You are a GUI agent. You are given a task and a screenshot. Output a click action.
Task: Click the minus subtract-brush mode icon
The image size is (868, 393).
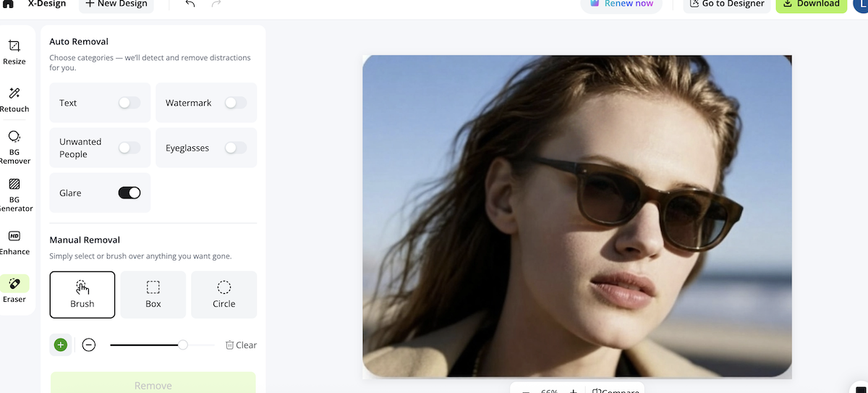pyautogui.click(x=88, y=345)
